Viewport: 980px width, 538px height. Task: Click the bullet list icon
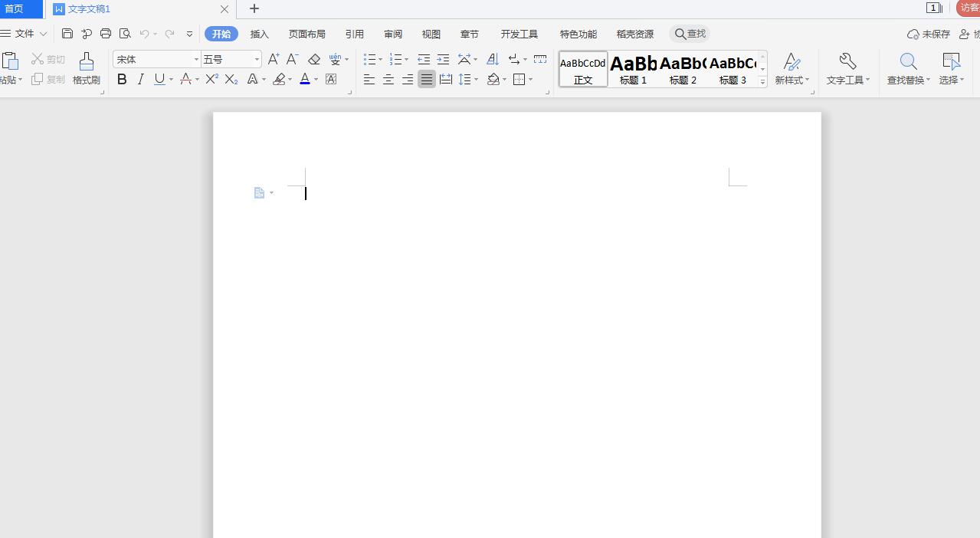coord(369,59)
